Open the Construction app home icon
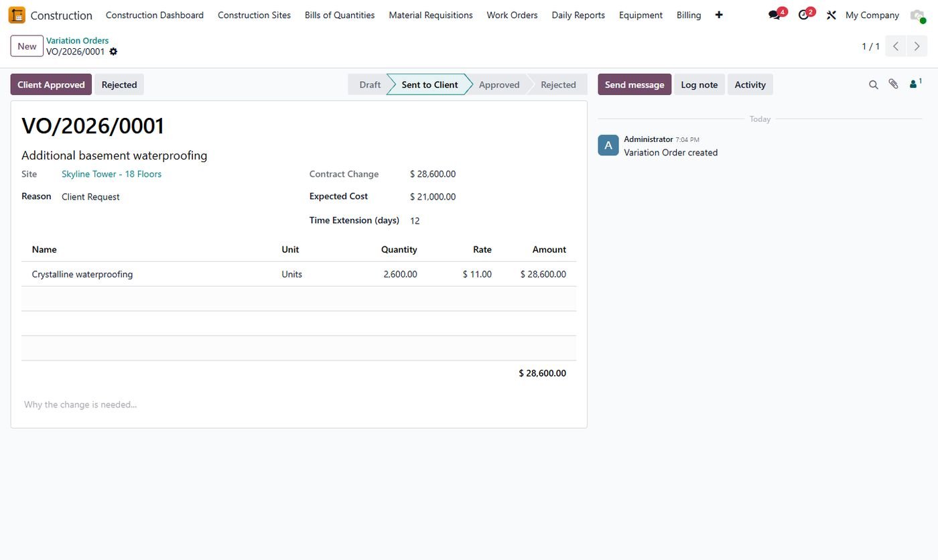Image resolution: width=938 pixels, height=560 pixels. tap(17, 15)
